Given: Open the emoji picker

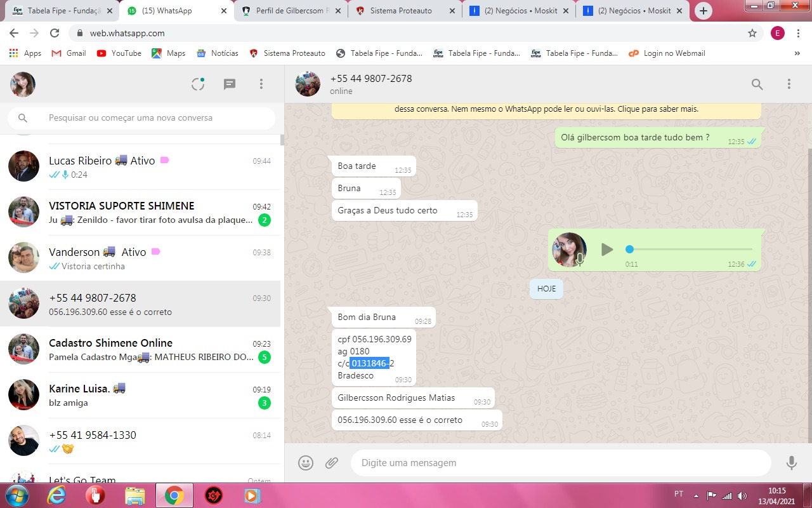Looking at the screenshot, I should tap(306, 463).
